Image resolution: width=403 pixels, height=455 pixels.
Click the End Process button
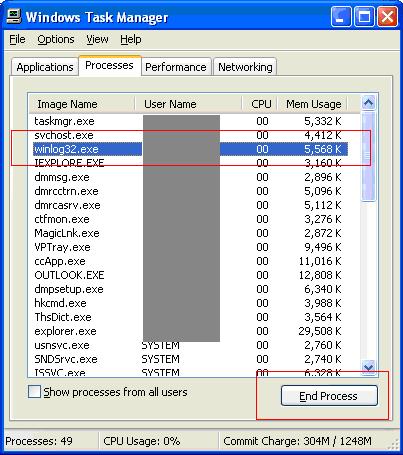329,396
